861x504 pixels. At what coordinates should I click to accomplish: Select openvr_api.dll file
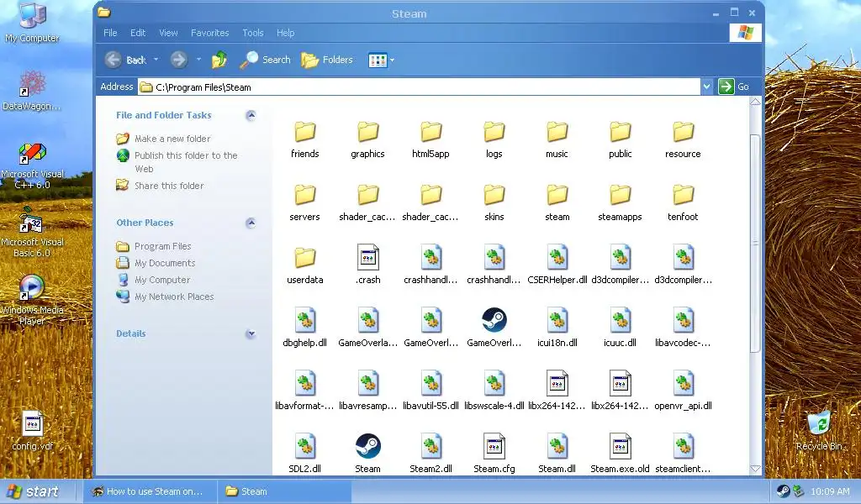point(683,392)
